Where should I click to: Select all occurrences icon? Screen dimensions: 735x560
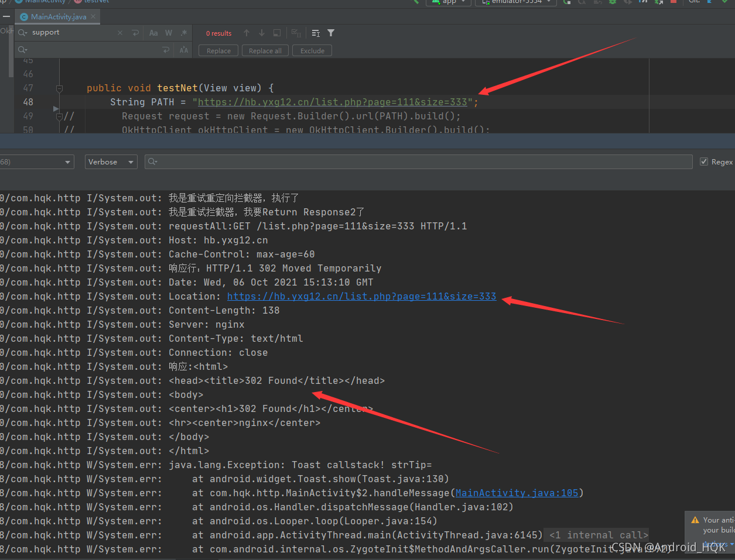pos(296,33)
